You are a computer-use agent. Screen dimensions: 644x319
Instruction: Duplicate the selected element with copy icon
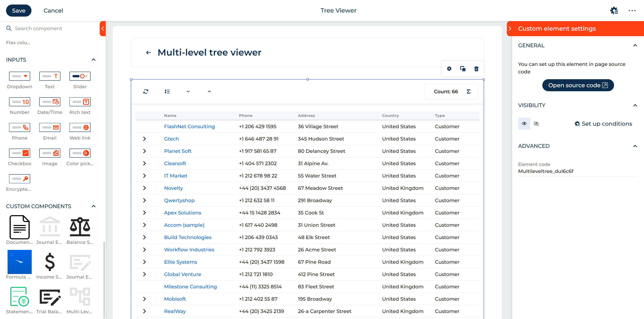[463, 69]
